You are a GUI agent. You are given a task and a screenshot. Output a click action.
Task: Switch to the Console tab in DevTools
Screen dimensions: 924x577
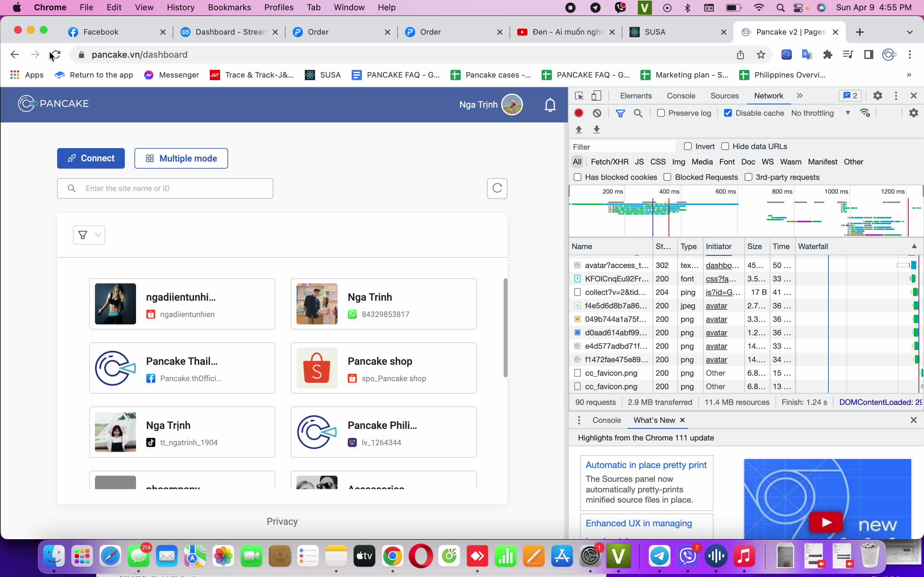coord(681,96)
